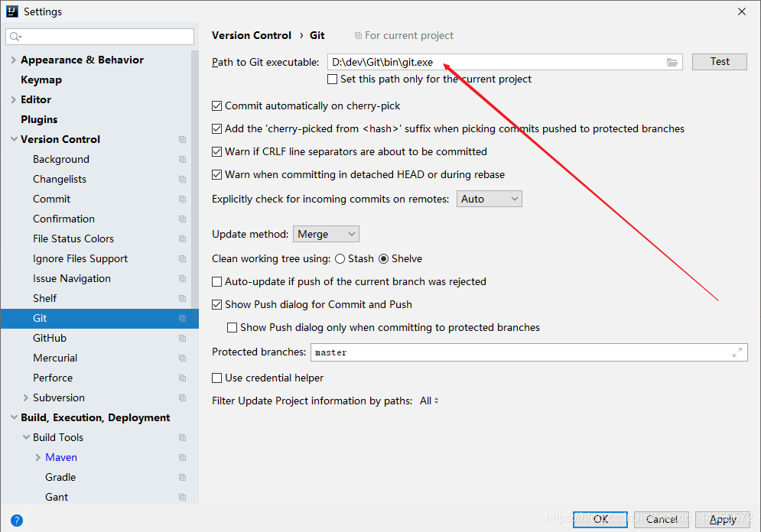Select Keymap in settings tree
761x532 pixels.
[x=41, y=79]
